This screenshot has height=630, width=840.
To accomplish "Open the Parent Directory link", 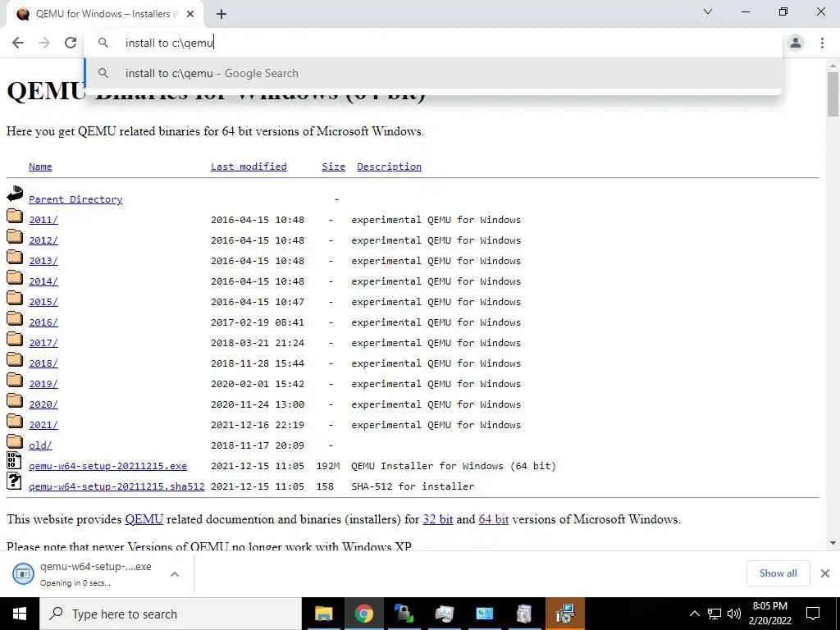I will click(x=75, y=199).
